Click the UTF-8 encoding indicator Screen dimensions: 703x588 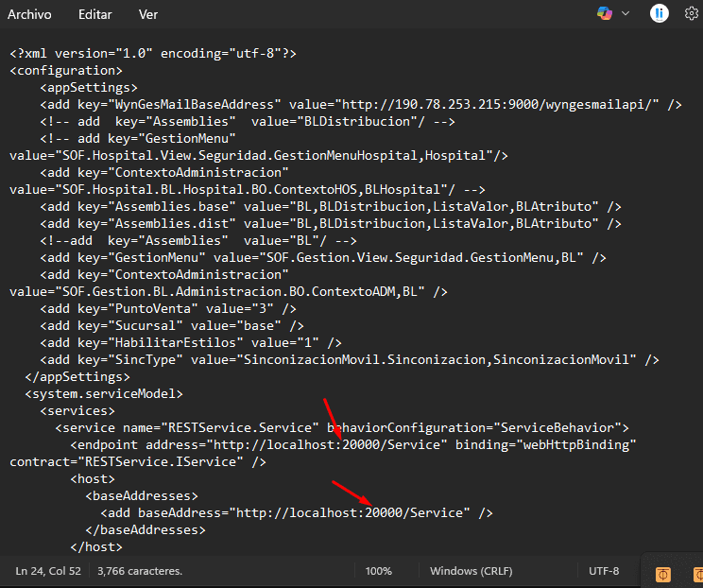[603, 571]
